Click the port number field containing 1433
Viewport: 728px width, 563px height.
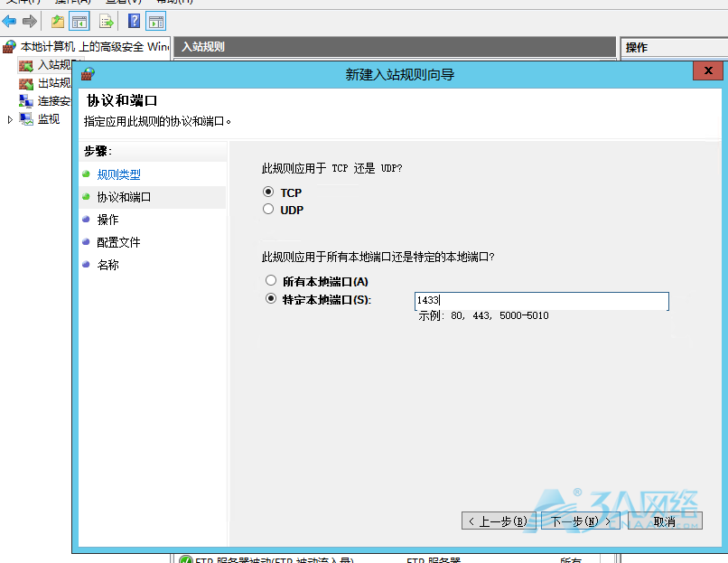541,301
